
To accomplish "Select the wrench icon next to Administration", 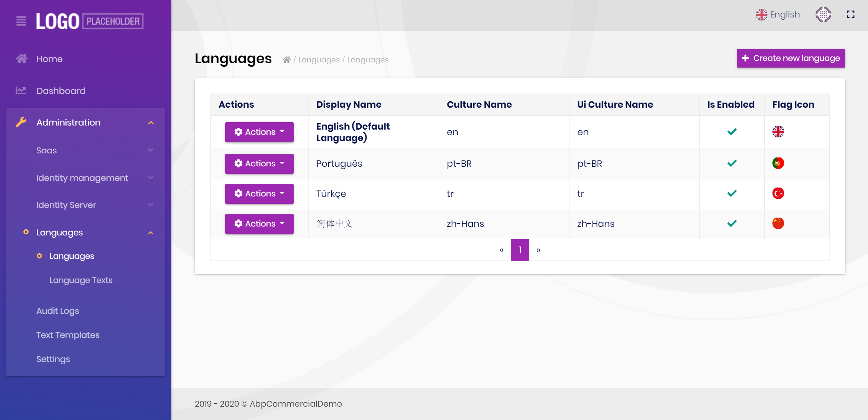I will point(21,122).
